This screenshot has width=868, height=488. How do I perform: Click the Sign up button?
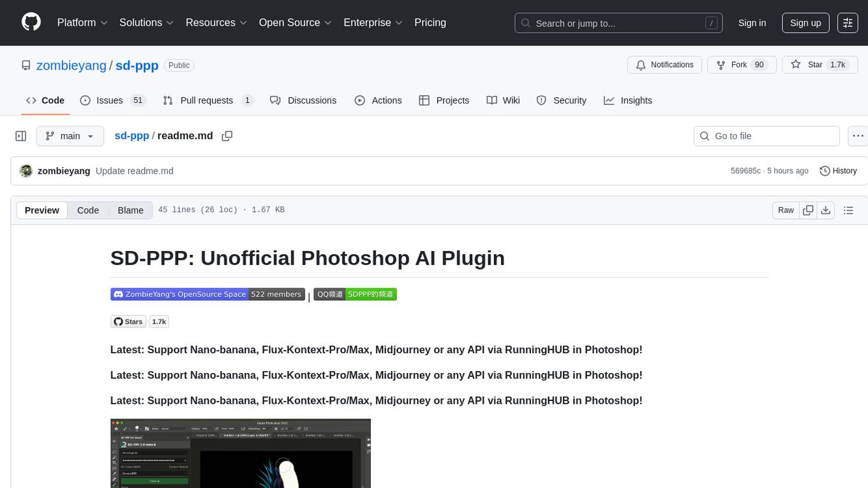point(805,23)
